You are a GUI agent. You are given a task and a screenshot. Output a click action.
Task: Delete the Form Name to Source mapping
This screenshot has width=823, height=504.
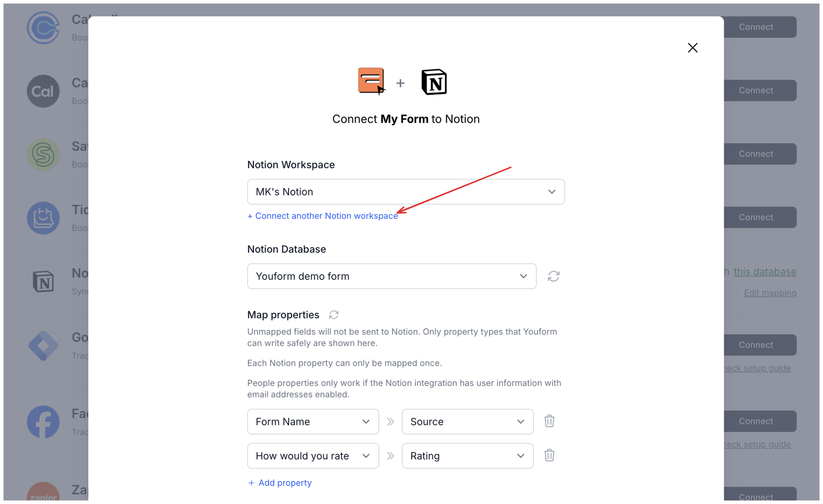(549, 421)
